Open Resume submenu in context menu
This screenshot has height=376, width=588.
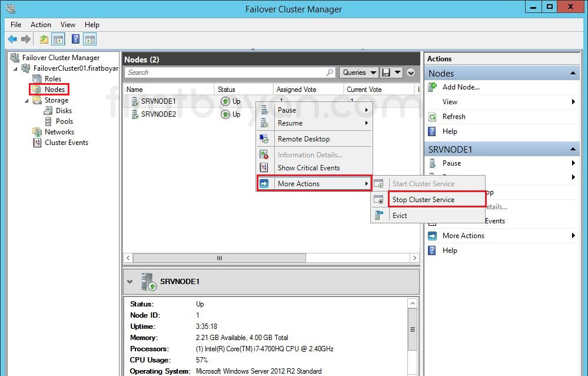click(x=314, y=123)
